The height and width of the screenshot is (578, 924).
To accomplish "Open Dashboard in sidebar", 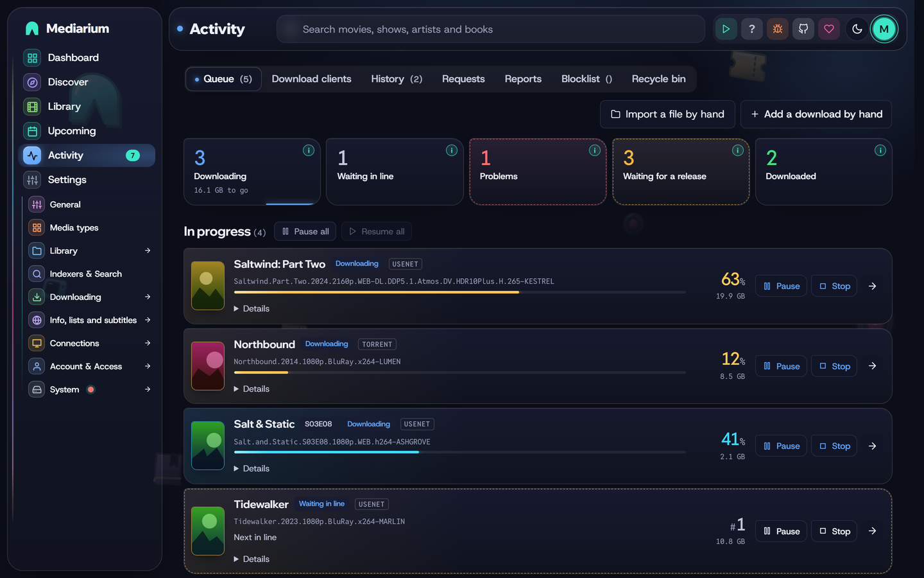I will click(87, 58).
